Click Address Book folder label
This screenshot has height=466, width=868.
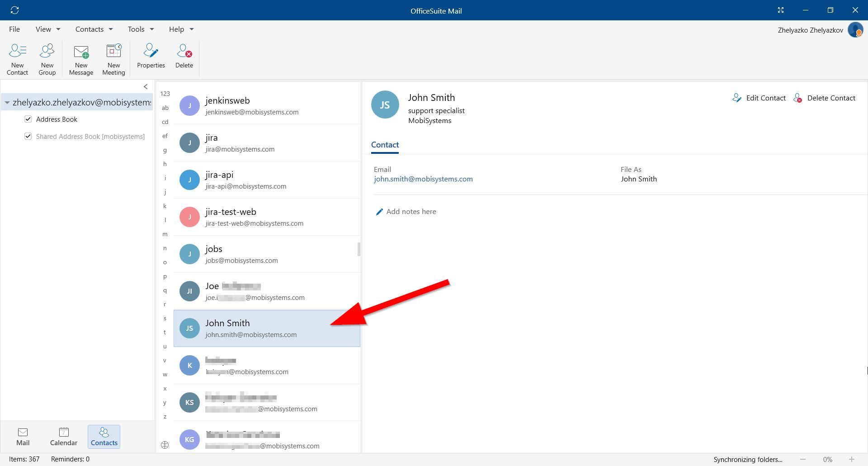pyautogui.click(x=57, y=119)
